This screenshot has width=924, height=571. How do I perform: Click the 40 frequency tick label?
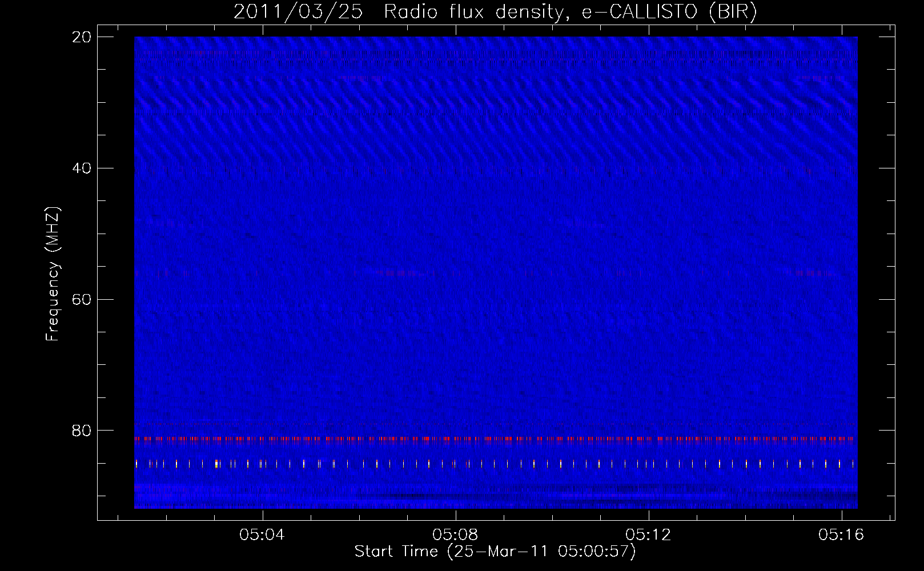(x=82, y=168)
